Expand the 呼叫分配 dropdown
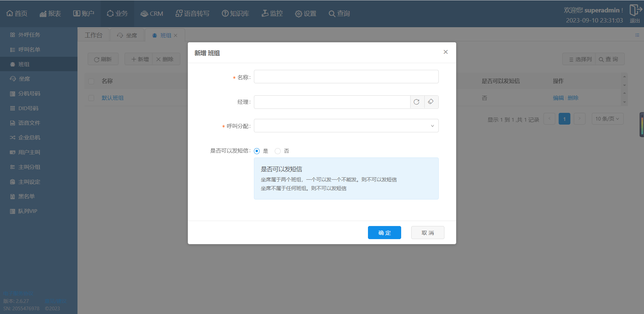Screen dimensions: 644x314 pos(346,126)
